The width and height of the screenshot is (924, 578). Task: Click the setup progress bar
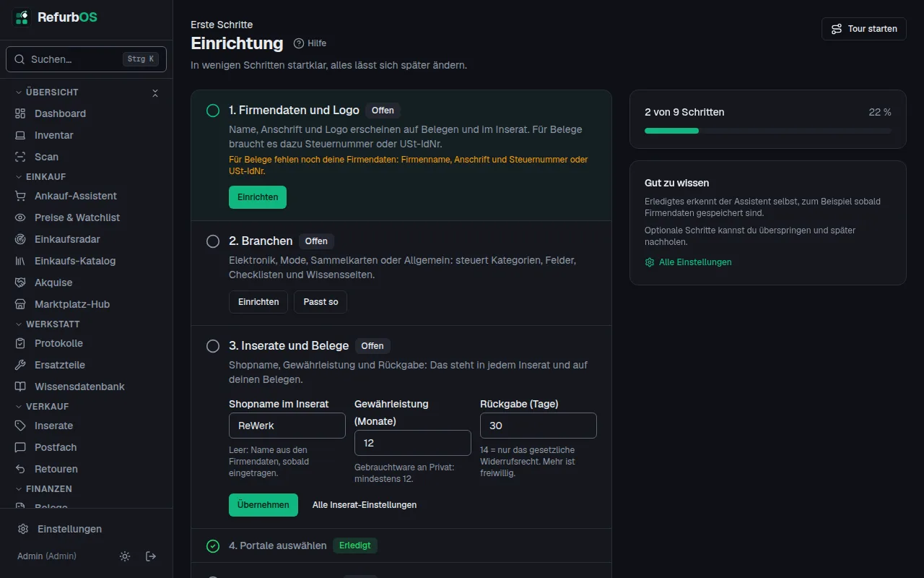[768, 131]
